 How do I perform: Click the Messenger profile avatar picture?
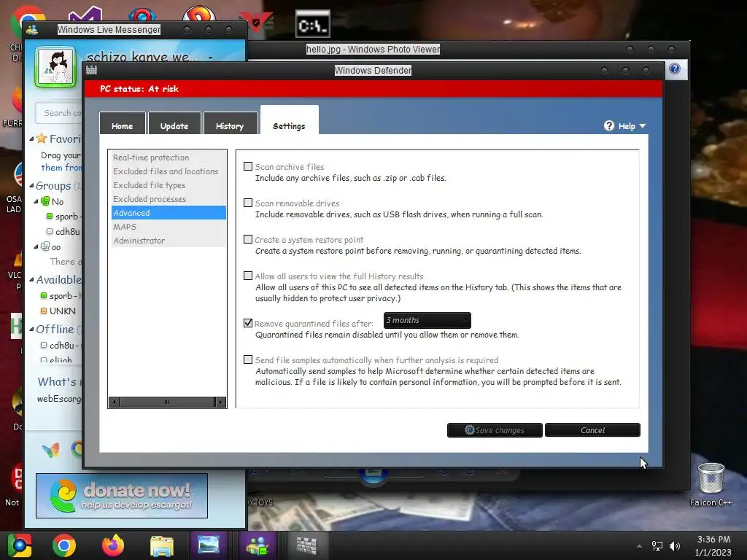(x=55, y=66)
